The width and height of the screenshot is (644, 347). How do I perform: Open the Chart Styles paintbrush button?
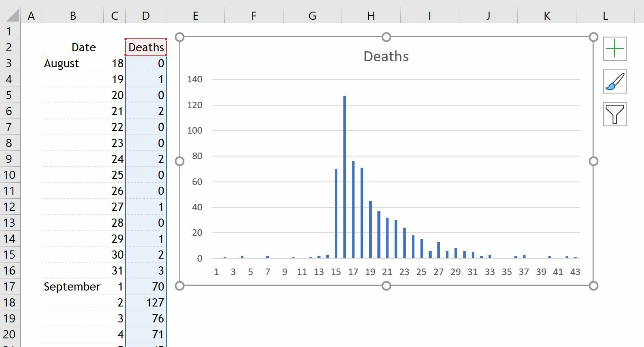[615, 81]
